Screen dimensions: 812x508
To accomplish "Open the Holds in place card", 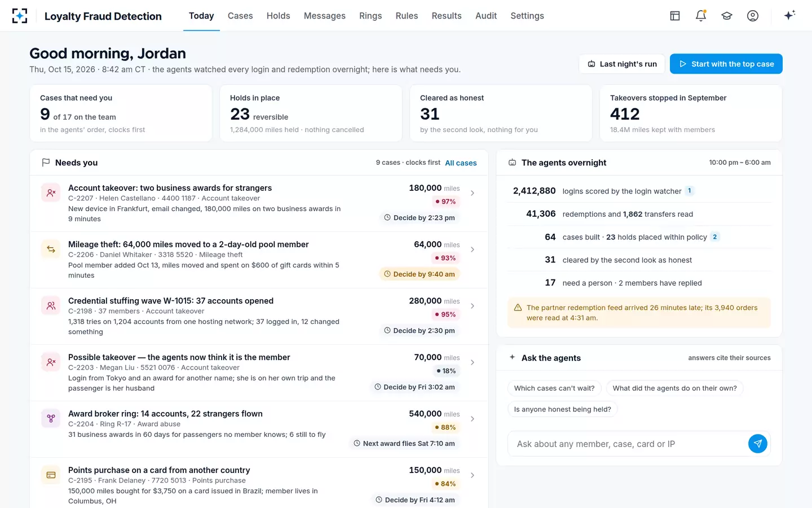I will tap(311, 113).
